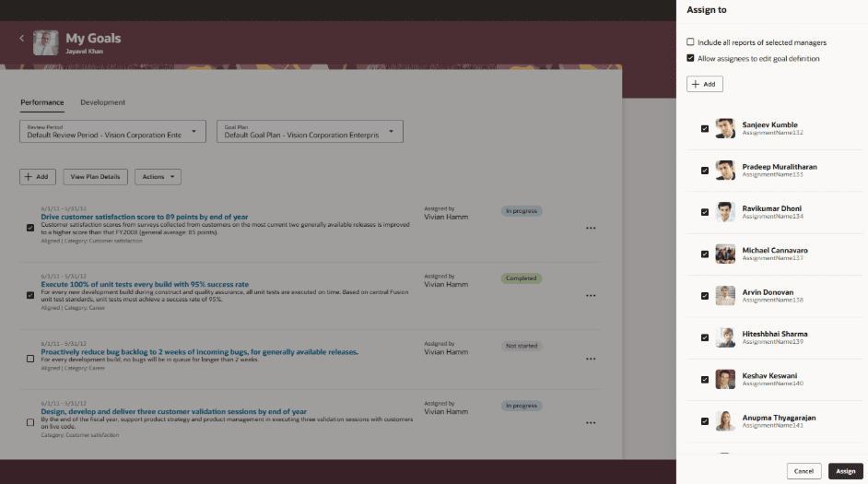Uncheck the Drive customer satisfaction score goal

pyautogui.click(x=30, y=228)
